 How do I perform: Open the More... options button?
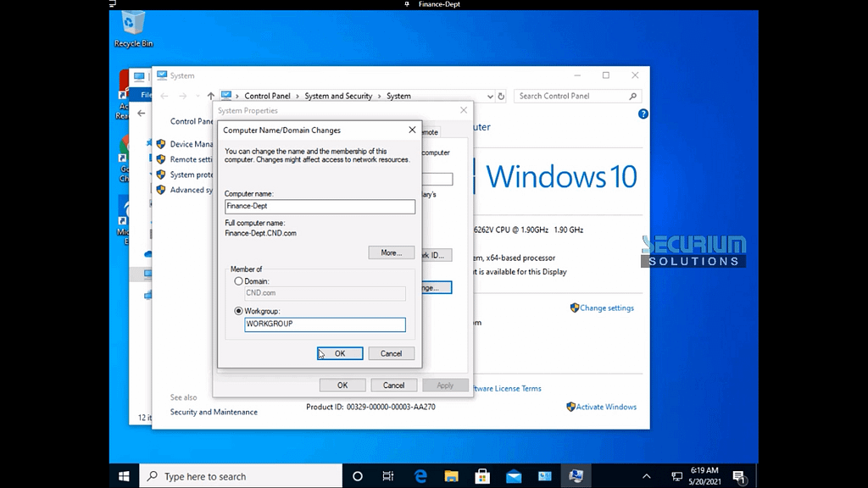tap(391, 252)
